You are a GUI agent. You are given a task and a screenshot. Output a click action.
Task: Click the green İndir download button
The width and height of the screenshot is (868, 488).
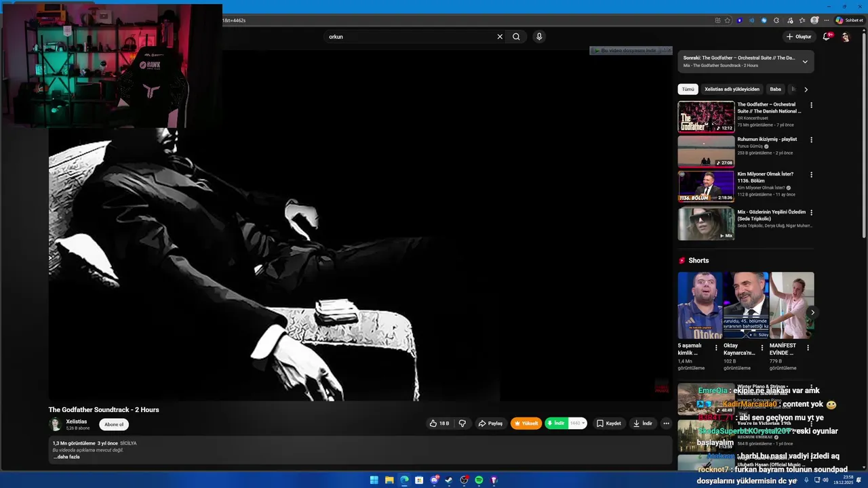(556, 424)
